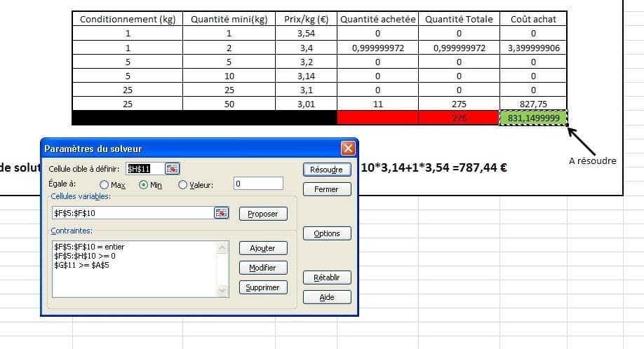Open the Aide help button
Image resolution: width=644 pixels, height=349 pixels.
tap(326, 297)
